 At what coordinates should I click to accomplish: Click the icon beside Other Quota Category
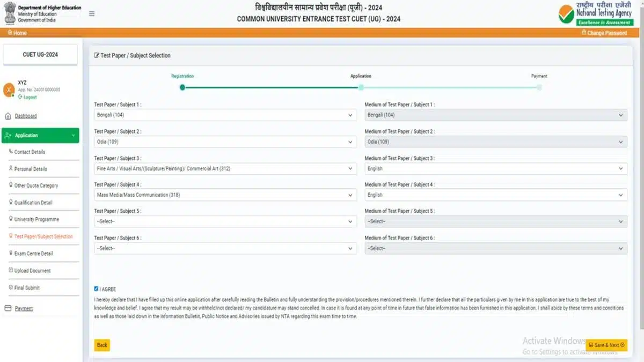[11, 185]
